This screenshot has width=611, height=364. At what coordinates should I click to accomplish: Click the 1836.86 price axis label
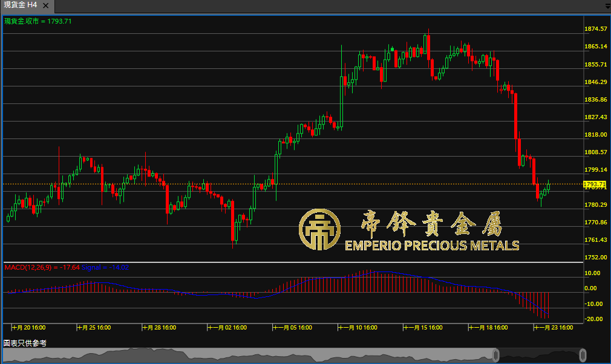click(x=596, y=99)
